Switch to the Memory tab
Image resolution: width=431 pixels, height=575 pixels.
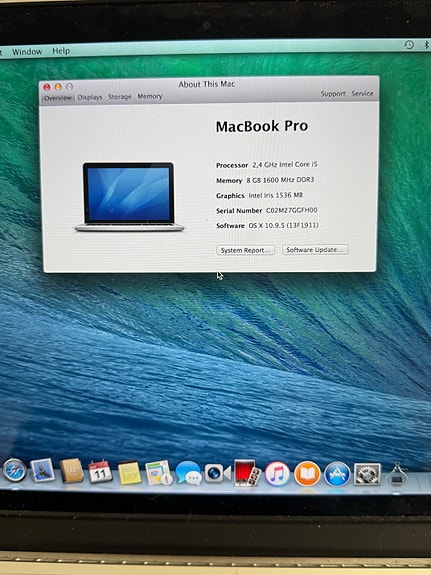(x=150, y=96)
